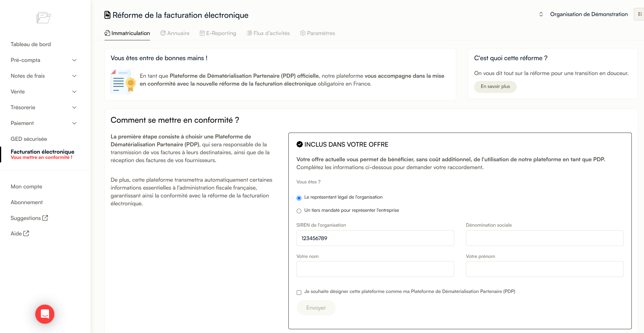Click the external link icon next to Suggestions

(45, 218)
